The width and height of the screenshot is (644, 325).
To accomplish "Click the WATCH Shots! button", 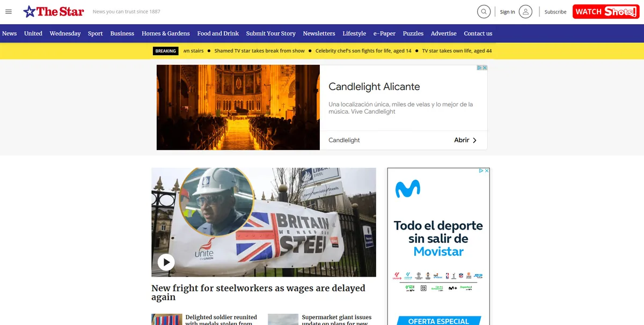I will click(605, 11).
